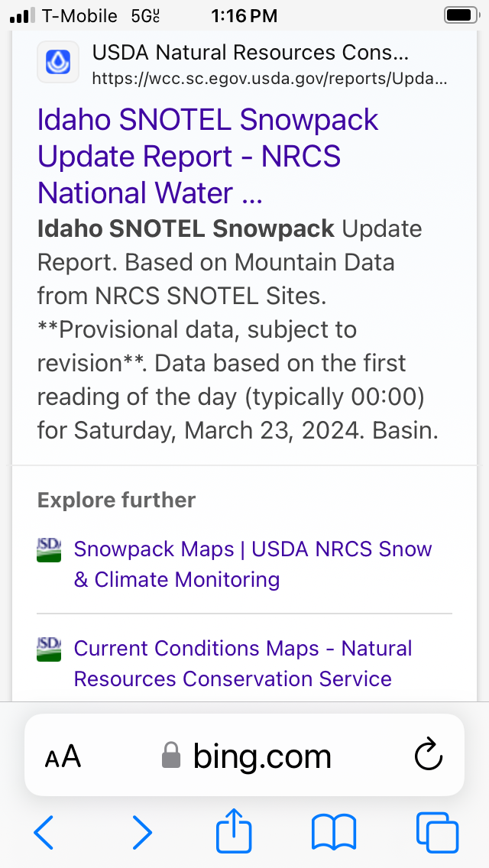Go back with the left chevron
The width and height of the screenshot is (489, 868).
pyautogui.click(x=44, y=831)
